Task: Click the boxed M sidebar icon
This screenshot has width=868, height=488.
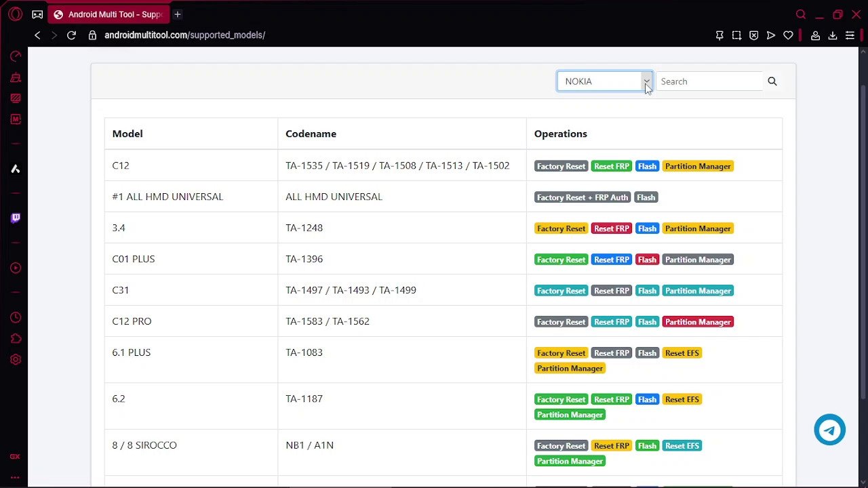Action: (x=15, y=119)
